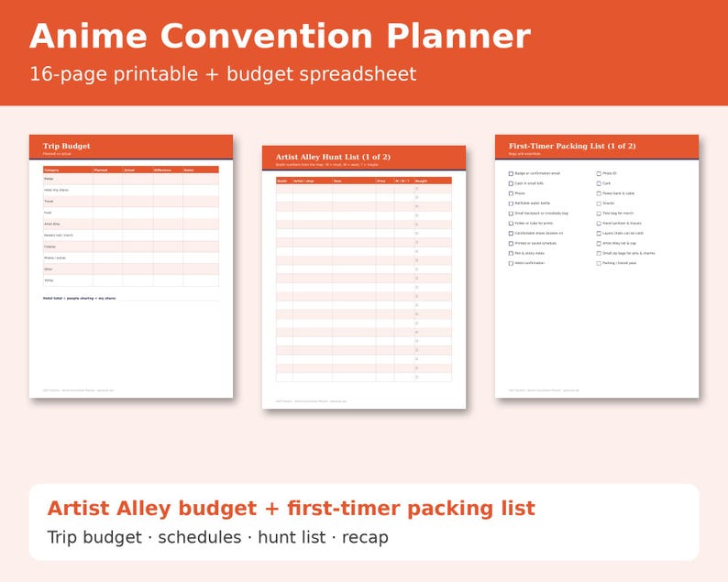Check 'Badge or confirmation email' box
Image resolution: width=728 pixels, height=582 pixels.
tap(511, 173)
